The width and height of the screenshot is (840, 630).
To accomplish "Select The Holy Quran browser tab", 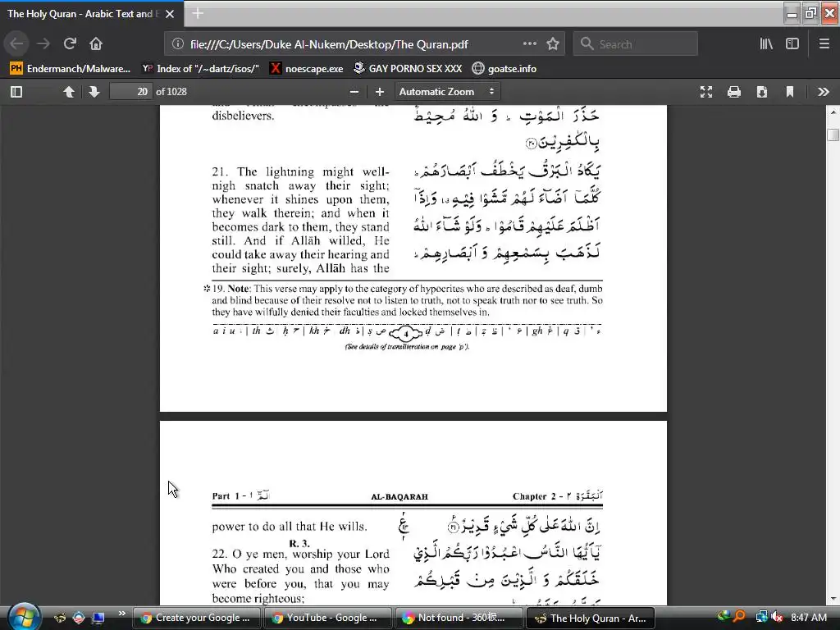I will (91, 14).
